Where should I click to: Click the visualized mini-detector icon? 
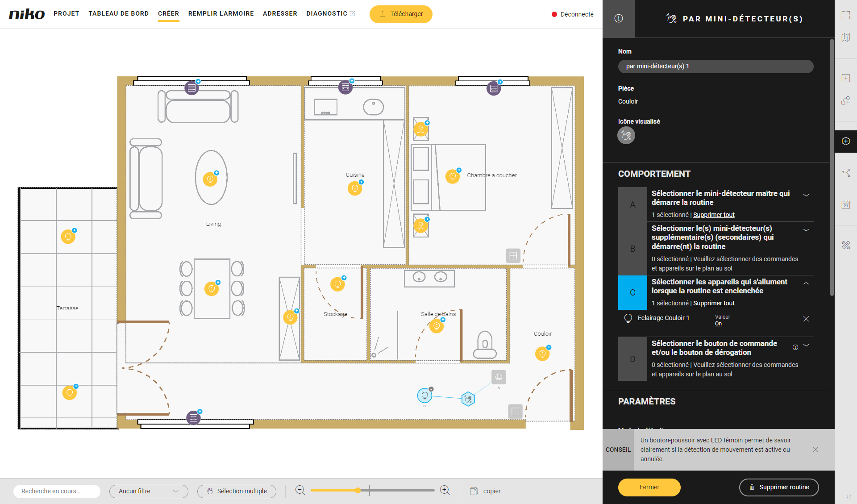point(626,135)
